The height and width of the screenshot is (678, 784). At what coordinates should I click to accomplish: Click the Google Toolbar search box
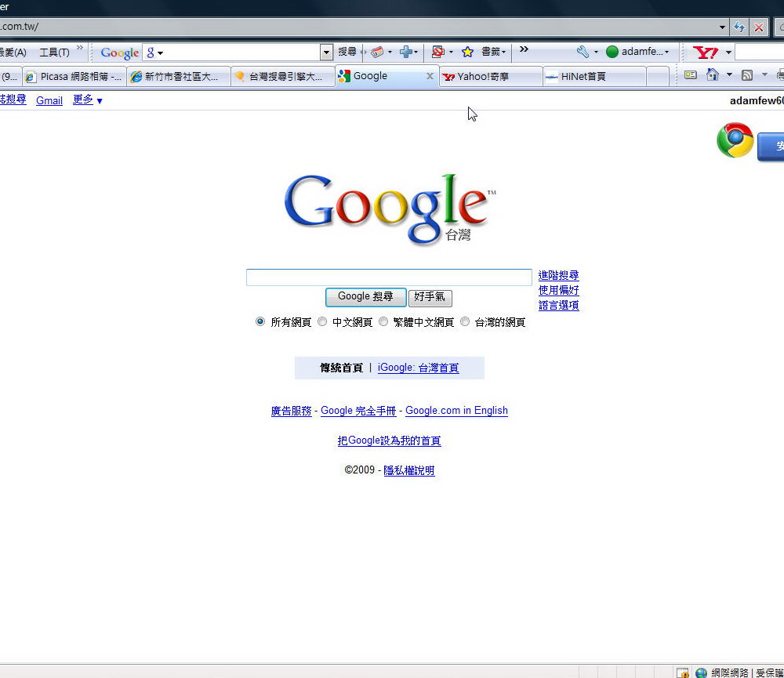coord(242,52)
